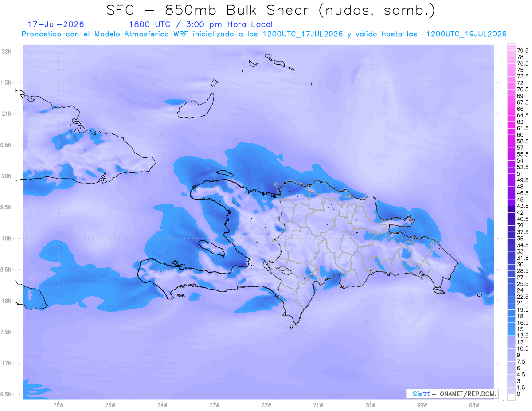The height and width of the screenshot is (411, 532).
Task: Click the latitude axis label "19N"
Action: click(7, 239)
